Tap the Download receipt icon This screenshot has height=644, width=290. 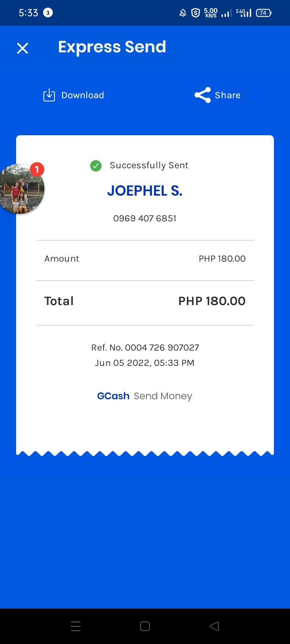[49, 95]
